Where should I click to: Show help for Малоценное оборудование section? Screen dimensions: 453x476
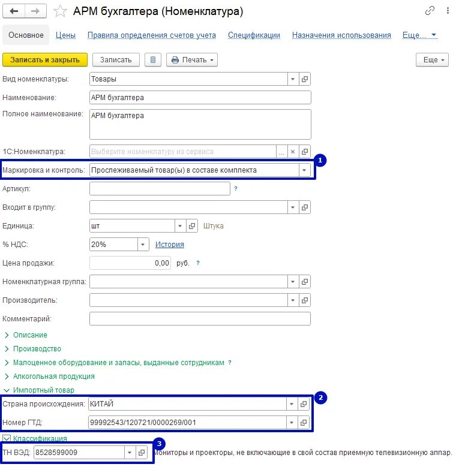pyautogui.click(x=230, y=363)
